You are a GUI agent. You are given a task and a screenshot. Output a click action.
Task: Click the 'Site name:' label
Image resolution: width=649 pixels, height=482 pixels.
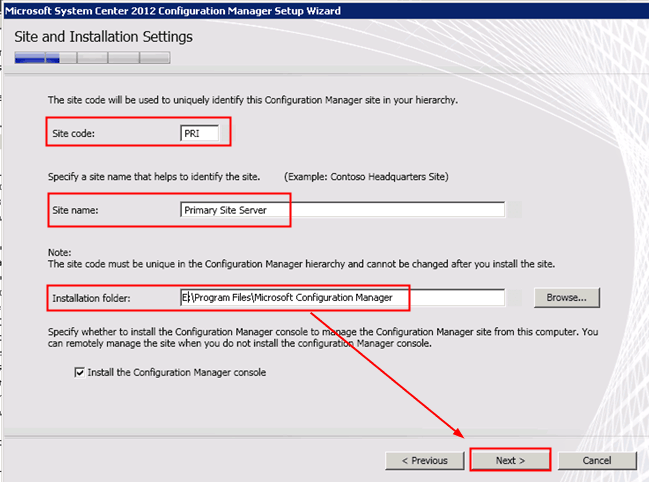pos(75,210)
